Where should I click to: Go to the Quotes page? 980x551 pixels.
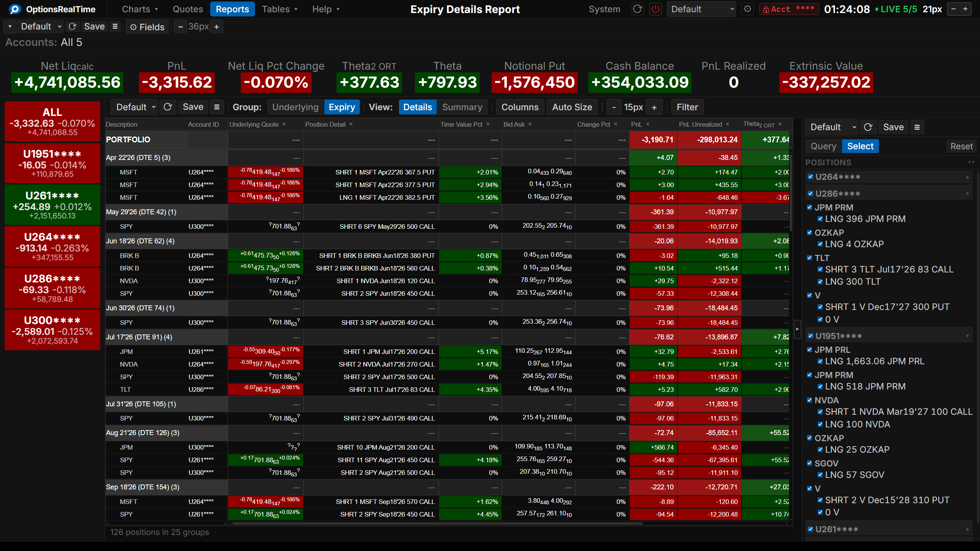[188, 9]
